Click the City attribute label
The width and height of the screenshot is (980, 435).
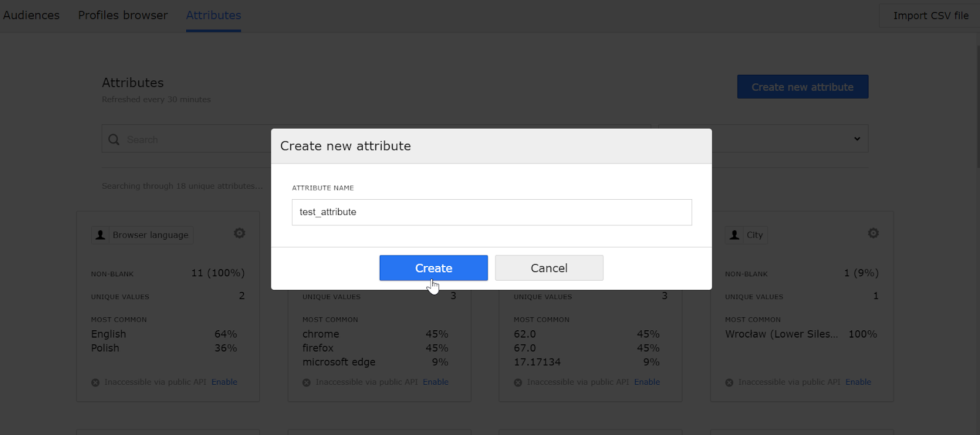[x=755, y=235]
